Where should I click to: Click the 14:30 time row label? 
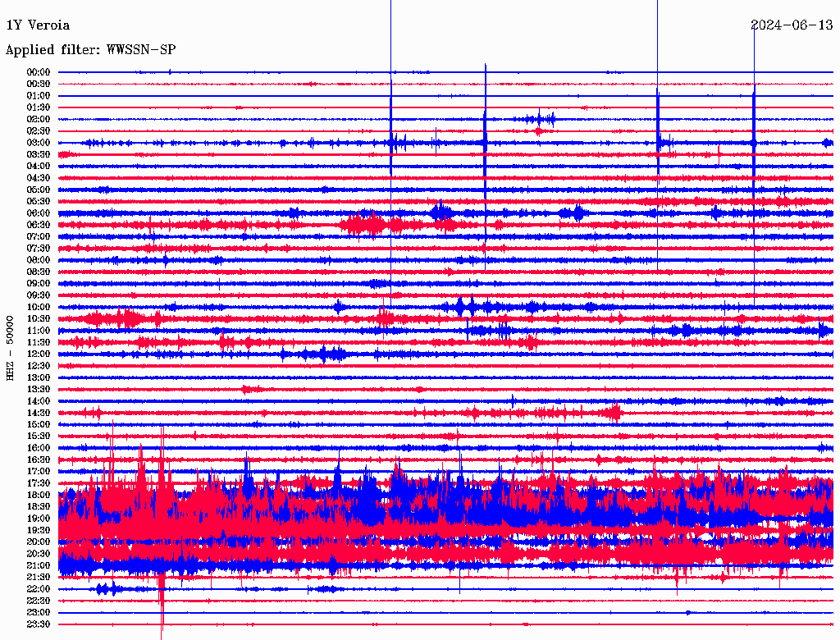39,413
